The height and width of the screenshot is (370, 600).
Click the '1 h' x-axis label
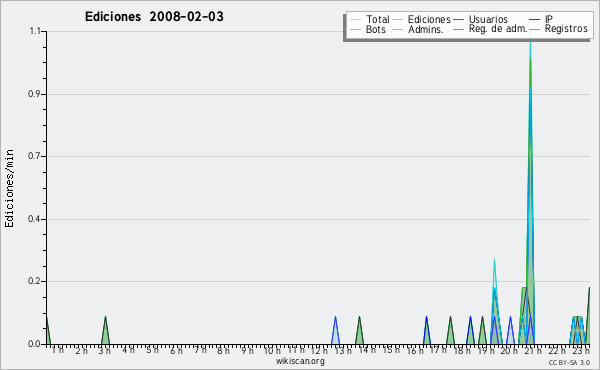57,350
